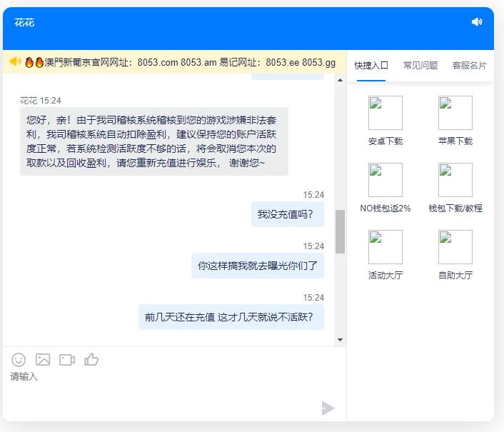The height and width of the screenshot is (432, 504).
Task: Click the announcement megaphone icon
Action: coord(15,61)
